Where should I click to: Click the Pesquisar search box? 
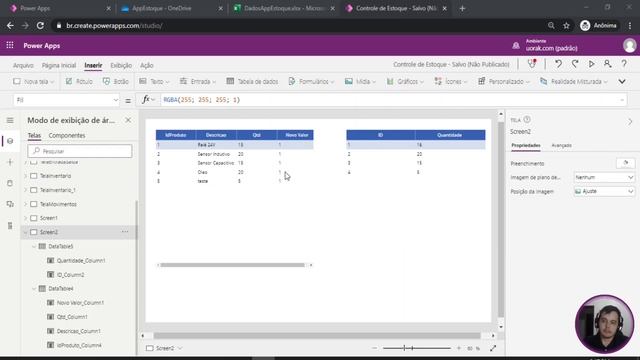80,151
